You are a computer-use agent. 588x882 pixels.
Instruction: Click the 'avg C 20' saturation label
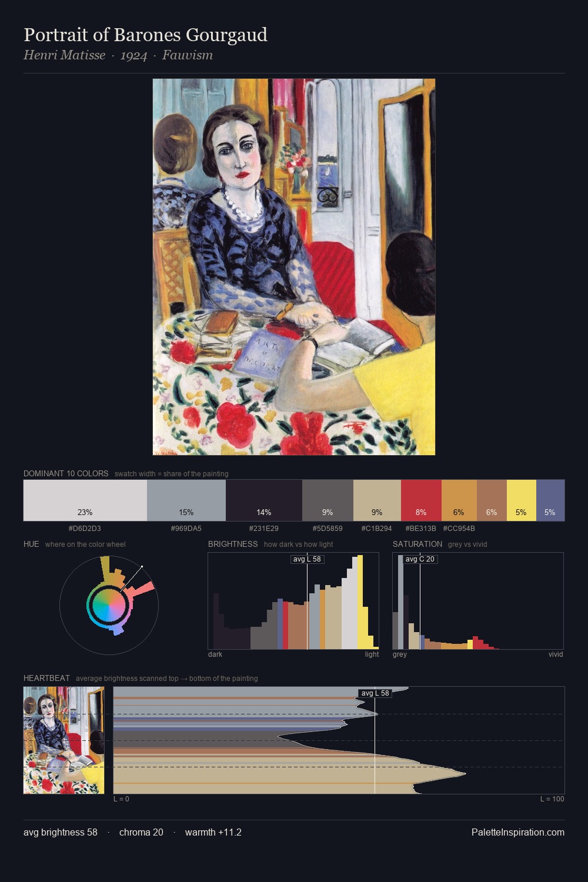420,559
